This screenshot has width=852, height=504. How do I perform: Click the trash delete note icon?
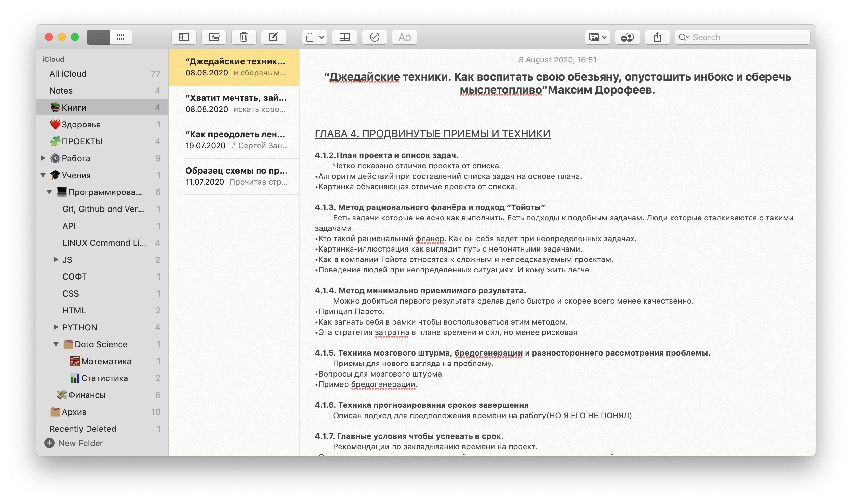pos(244,37)
